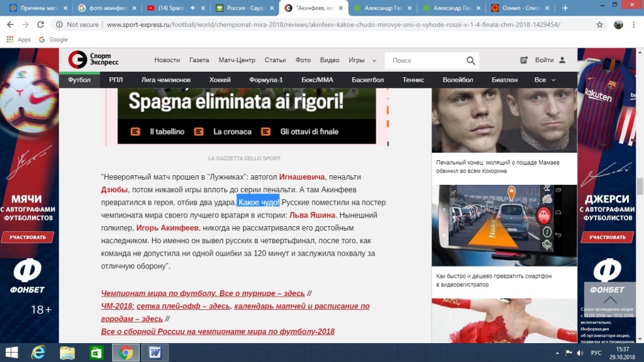644x362 pixels.
Task: Click the search magnifier icon
Action: point(470,61)
